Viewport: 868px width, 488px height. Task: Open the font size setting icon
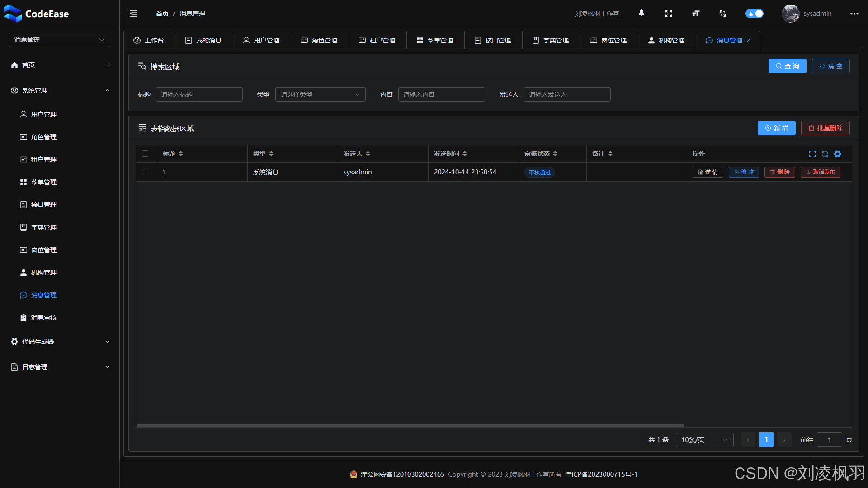tap(695, 14)
